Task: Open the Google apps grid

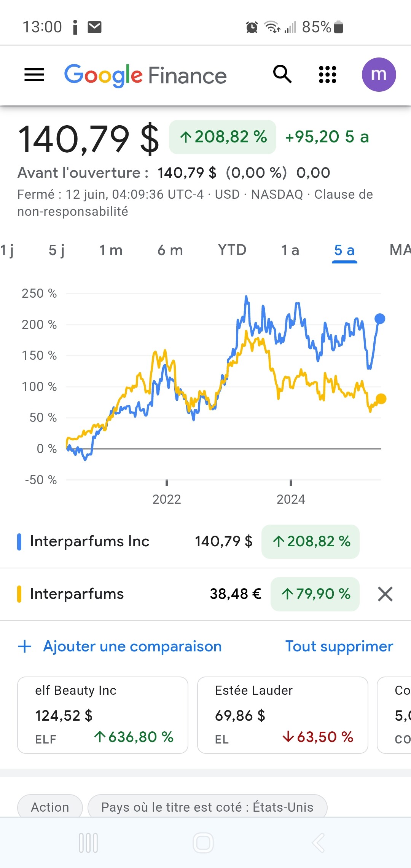Action: (327, 75)
